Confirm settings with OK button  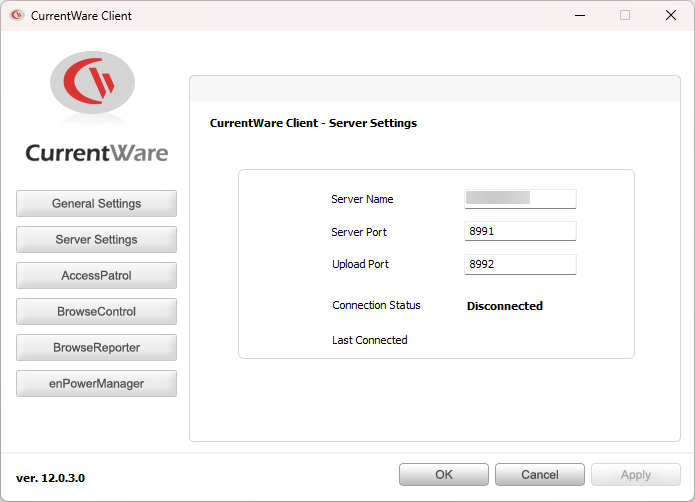[444, 475]
